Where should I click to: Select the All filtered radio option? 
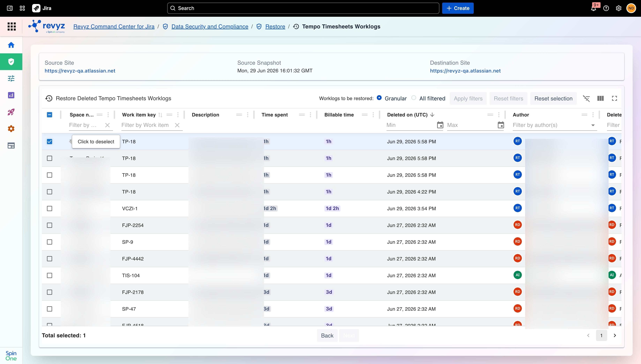[x=414, y=98]
